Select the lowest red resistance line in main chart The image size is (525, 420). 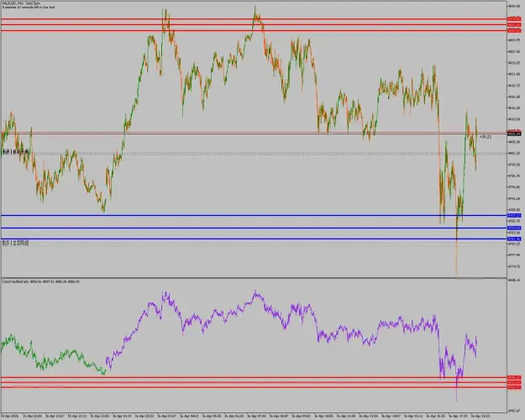click(x=254, y=31)
